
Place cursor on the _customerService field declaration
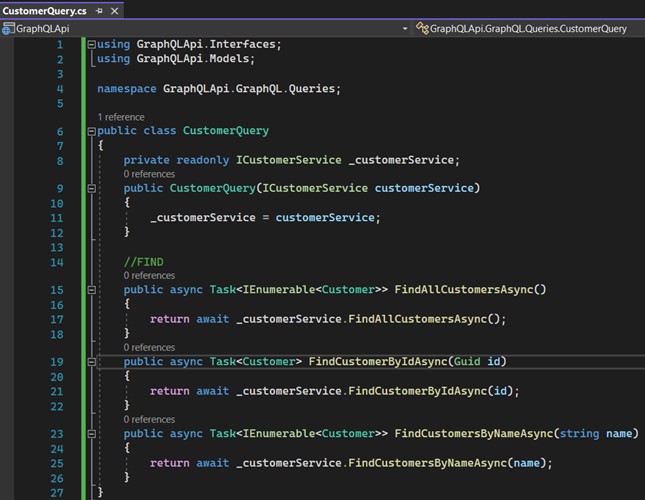tap(403, 160)
